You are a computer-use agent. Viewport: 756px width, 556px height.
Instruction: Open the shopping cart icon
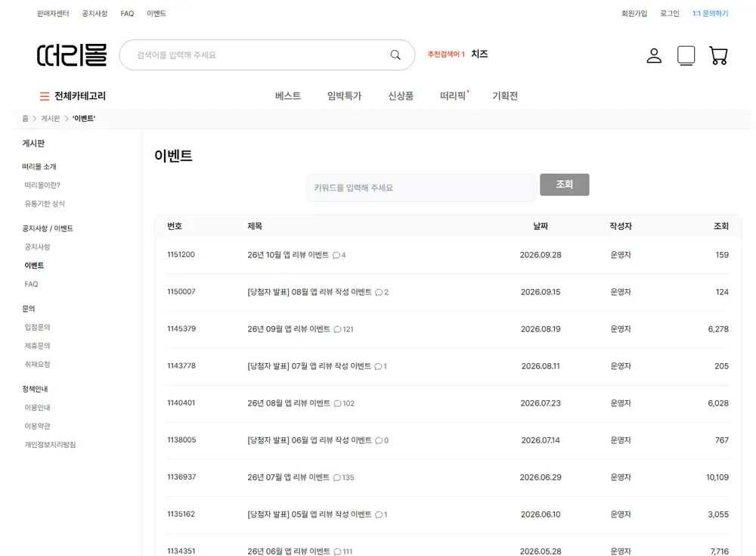pyautogui.click(x=718, y=55)
